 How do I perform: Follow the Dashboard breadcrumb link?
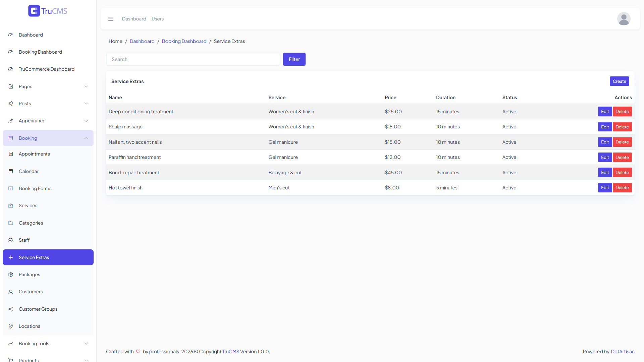tap(142, 41)
